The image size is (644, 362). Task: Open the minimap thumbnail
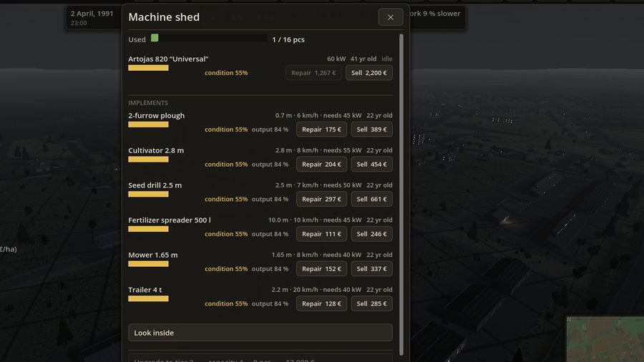[x=605, y=339]
